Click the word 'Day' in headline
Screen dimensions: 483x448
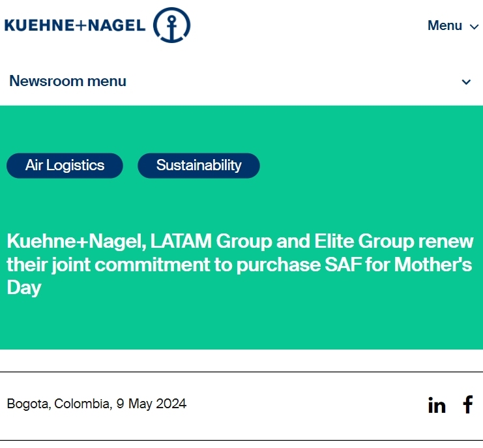pos(24,288)
